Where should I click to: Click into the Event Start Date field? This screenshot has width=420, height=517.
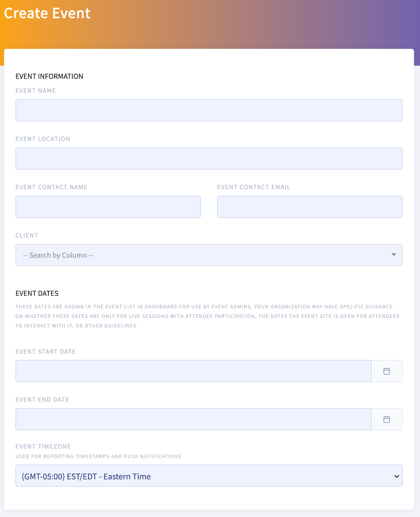click(x=193, y=371)
